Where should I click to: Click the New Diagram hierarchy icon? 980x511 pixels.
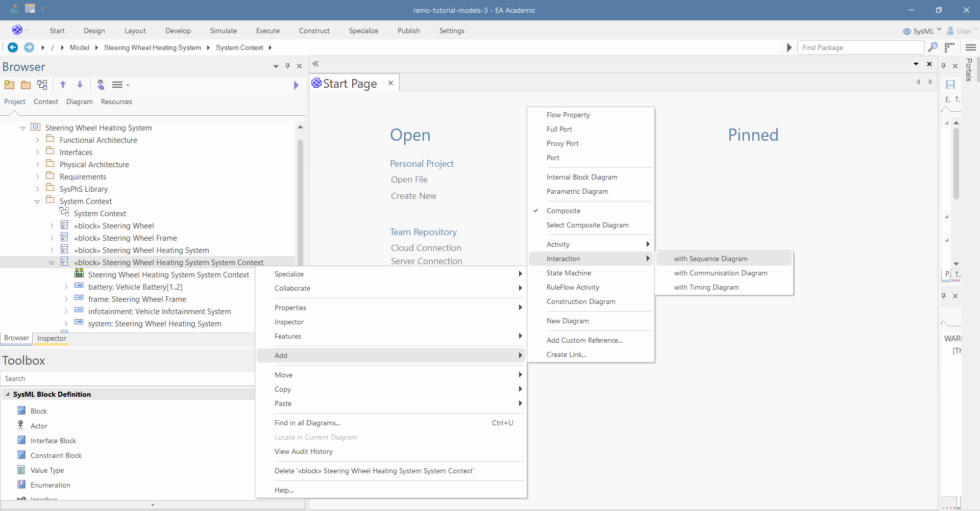click(42, 85)
